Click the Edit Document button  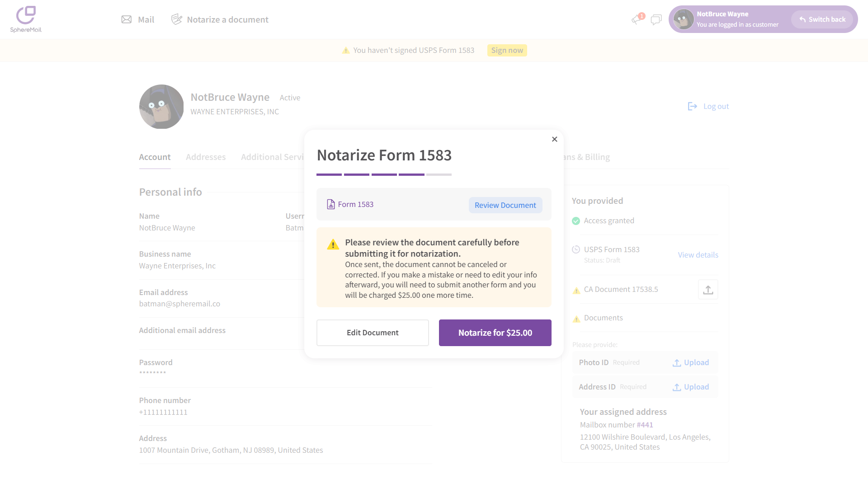pyautogui.click(x=373, y=333)
